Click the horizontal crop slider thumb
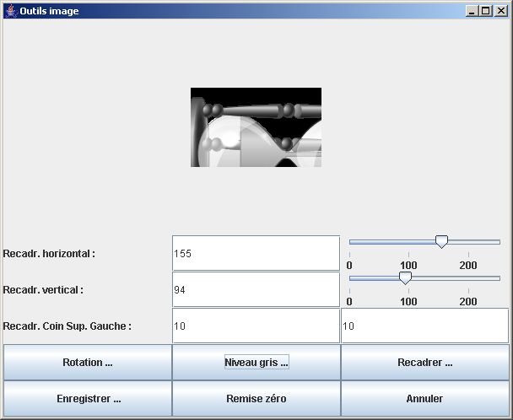513x420 pixels. [x=441, y=241]
